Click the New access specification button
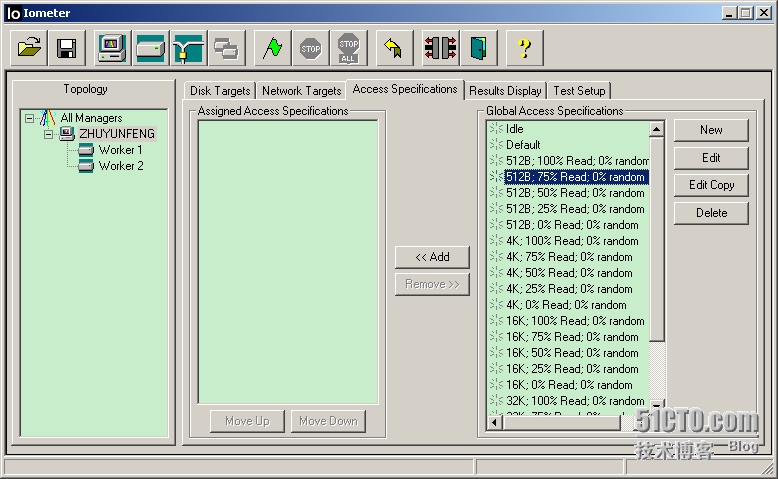 [711, 130]
